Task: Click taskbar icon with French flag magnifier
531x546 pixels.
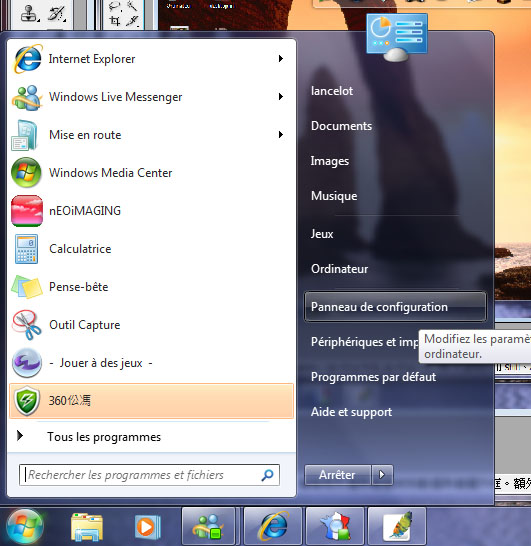Action: (x=335, y=527)
